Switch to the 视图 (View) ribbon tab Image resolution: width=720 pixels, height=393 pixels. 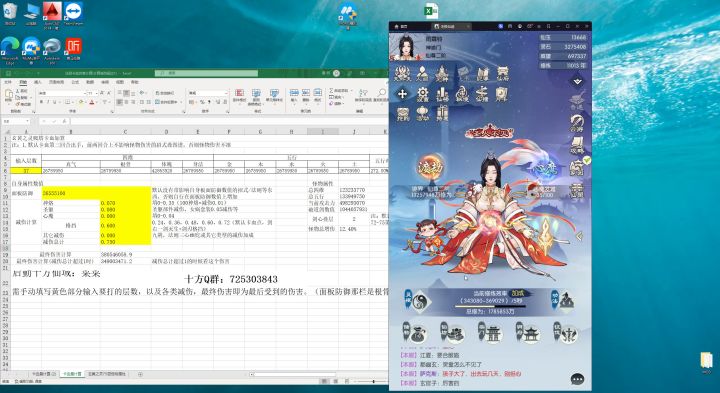(x=119, y=82)
